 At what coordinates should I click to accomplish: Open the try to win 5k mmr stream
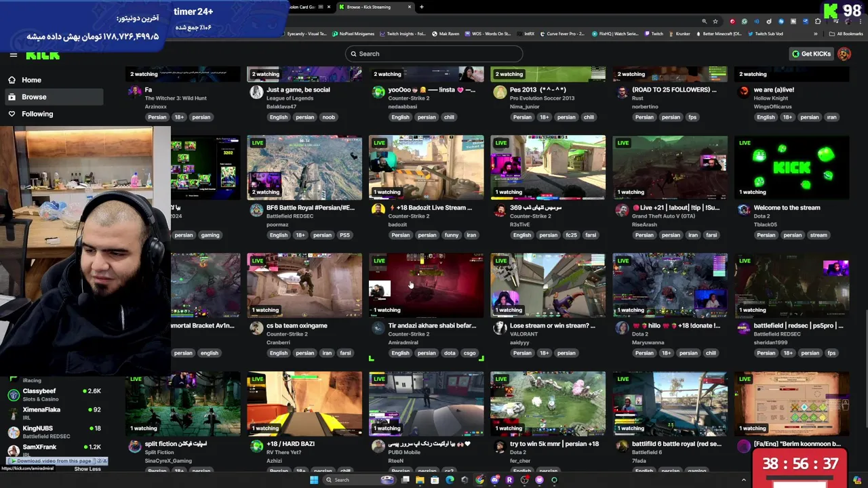548,403
